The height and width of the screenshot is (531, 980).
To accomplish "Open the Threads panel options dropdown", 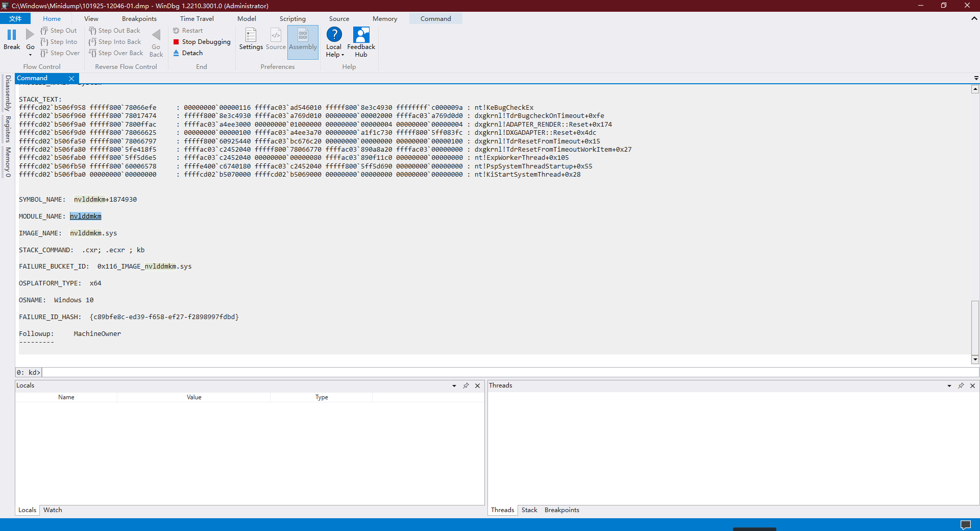I will 949,386.
